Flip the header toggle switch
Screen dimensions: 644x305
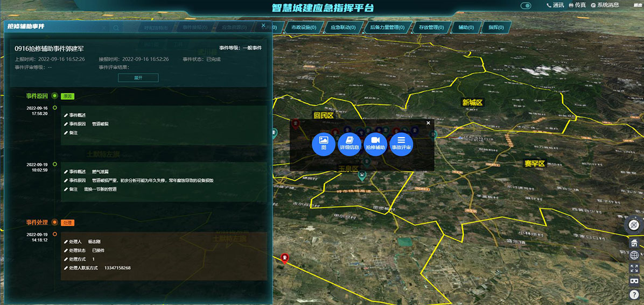tap(526, 6)
